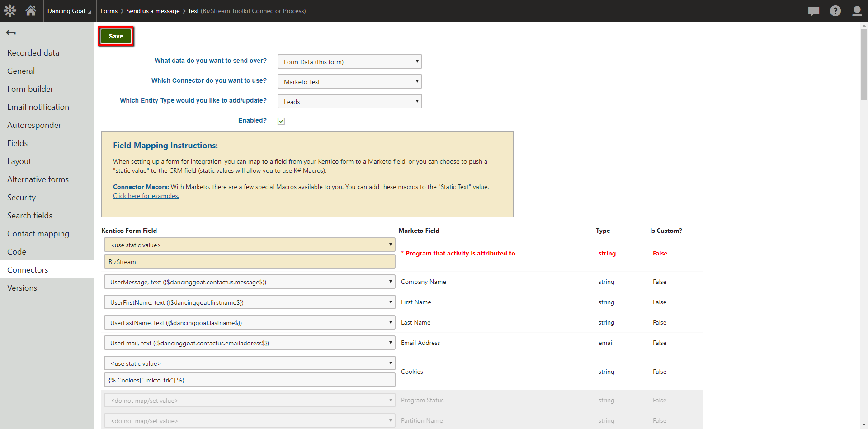The width and height of the screenshot is (868, 429).
Task: Open the Dancing Goat site selector
Action: (69, 11)
